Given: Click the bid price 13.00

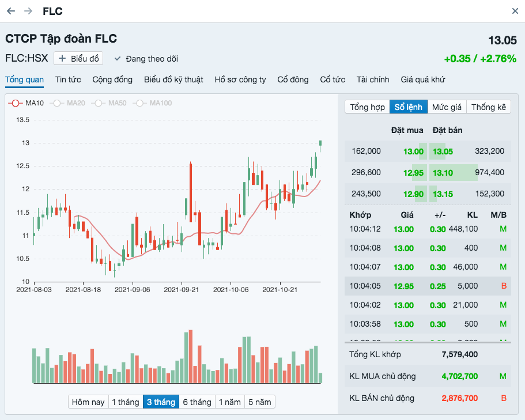Looking at the screenshot, I should [x=413, y=152].
